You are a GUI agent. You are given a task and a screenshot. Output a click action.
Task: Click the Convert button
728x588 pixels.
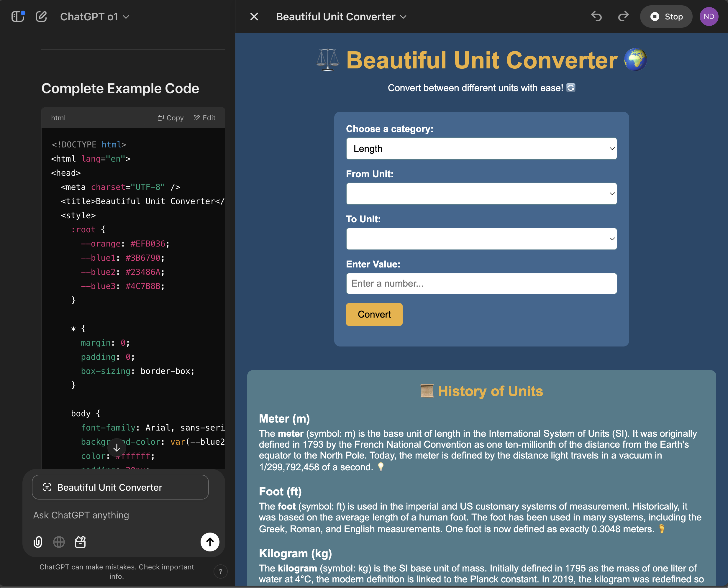click(374, 315)
